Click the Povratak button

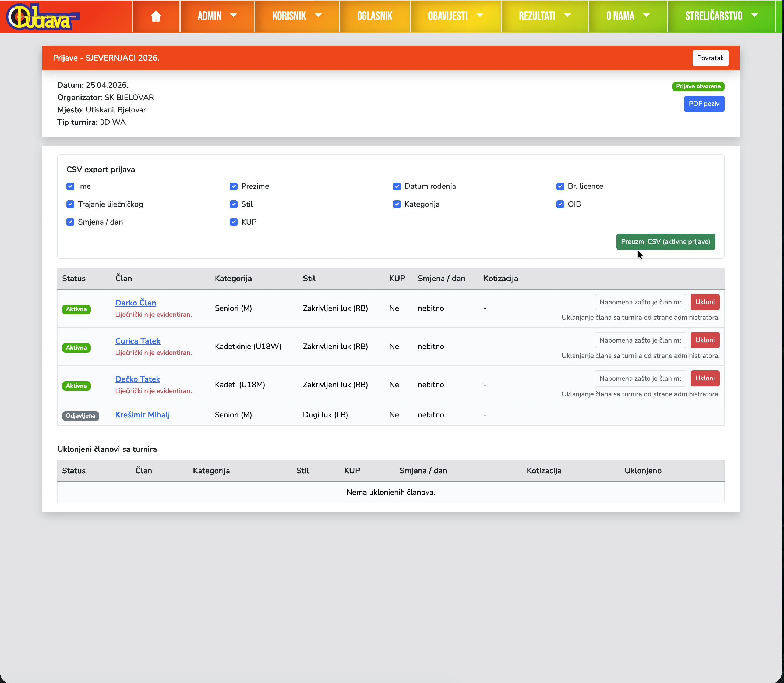(710, 58)
